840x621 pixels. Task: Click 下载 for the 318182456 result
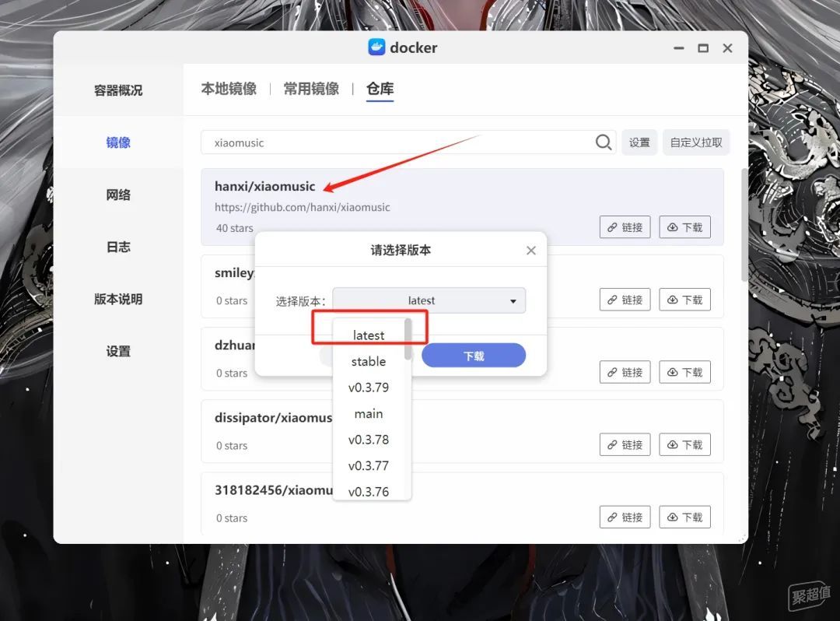[x=684, y=517]
